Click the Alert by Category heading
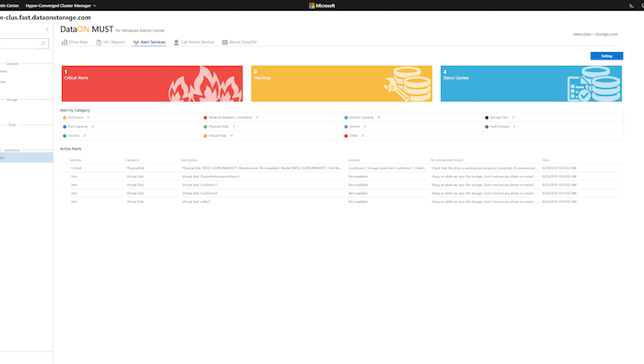 [x=75, y=111]
